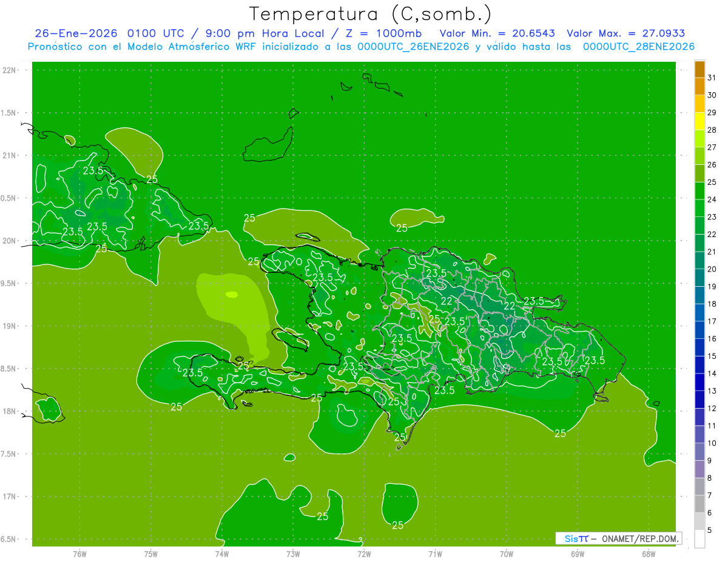The image size is (728, 562).
Task: Pick the dark orange legend swatch above 31
Action: click(699, 69)
